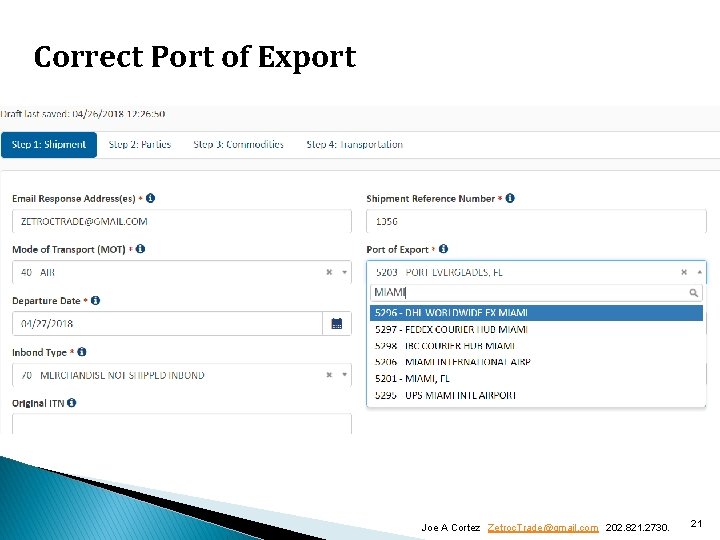Click the search magnifier in port search
The height and width of the screenshot is (540, 720).
tap(693, 292)
